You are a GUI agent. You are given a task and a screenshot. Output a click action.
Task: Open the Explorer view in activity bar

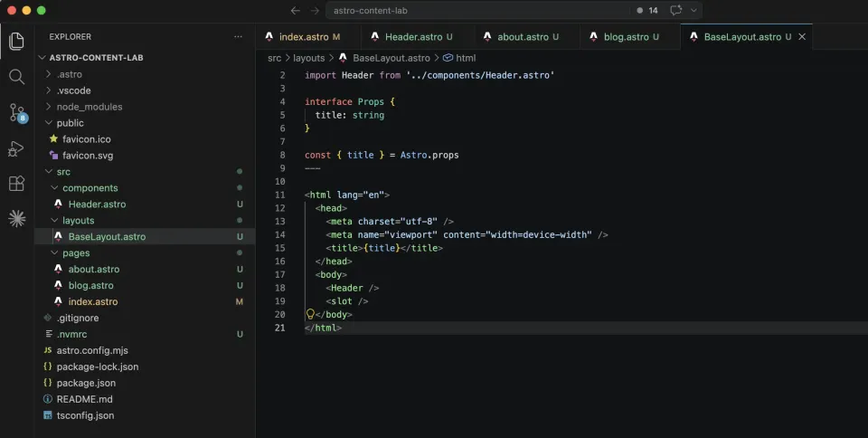[x=16, y=41]
